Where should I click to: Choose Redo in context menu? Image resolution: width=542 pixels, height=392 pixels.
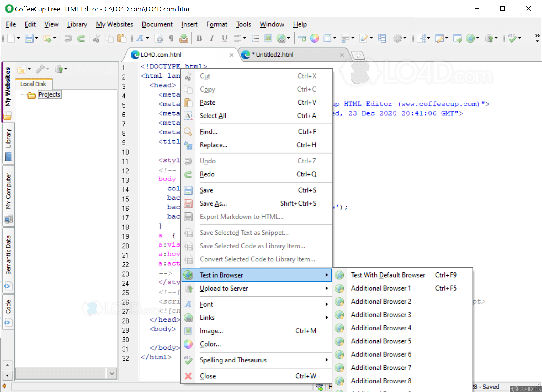click(x=257, y=174)
